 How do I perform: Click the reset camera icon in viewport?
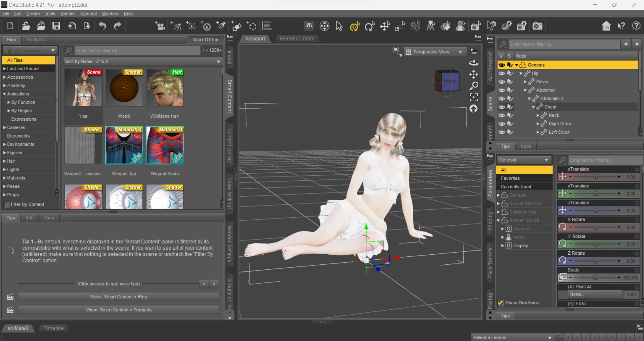(x=474, y=109)
